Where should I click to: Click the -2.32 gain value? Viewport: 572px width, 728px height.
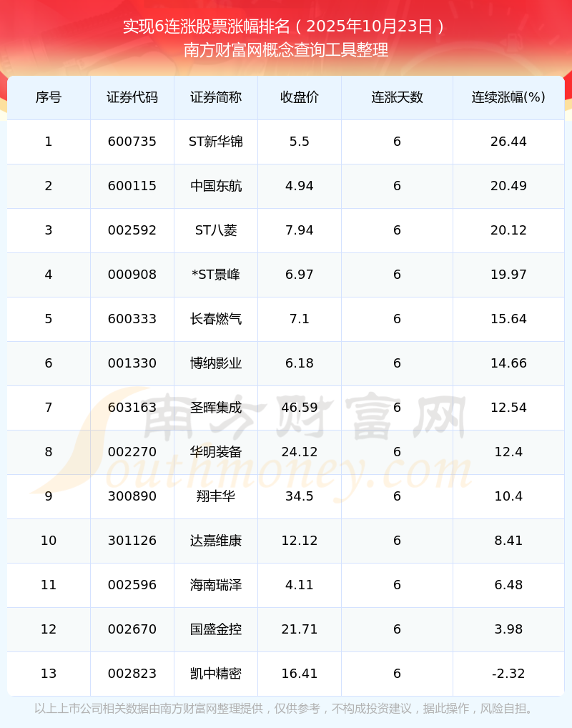[508, 674]
